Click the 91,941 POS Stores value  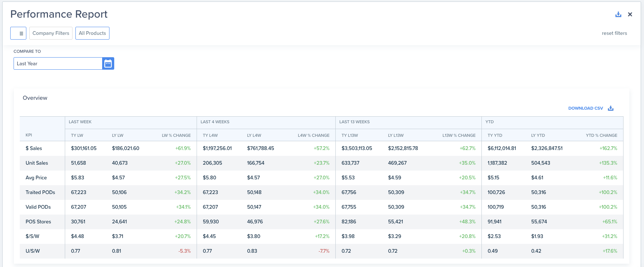(x=495, y=222)
